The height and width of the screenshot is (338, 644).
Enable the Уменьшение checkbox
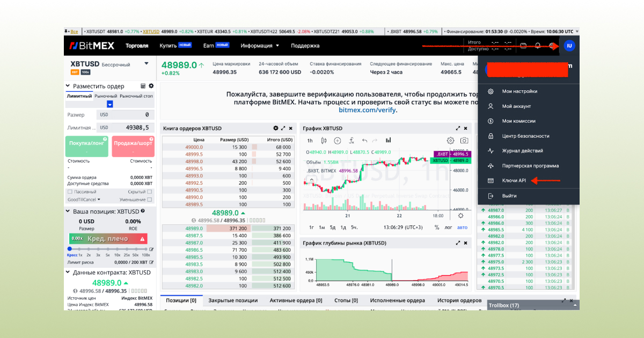pyautogui.click(x=149, y=199)
